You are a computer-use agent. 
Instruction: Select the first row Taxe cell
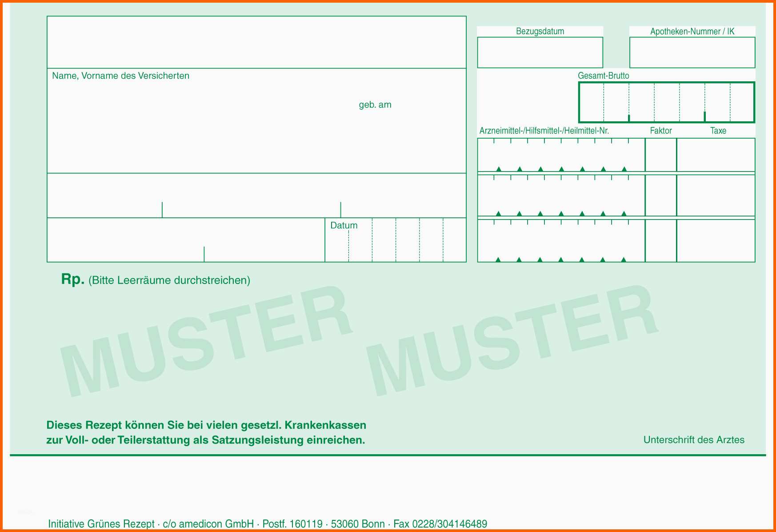click(716, 155)
